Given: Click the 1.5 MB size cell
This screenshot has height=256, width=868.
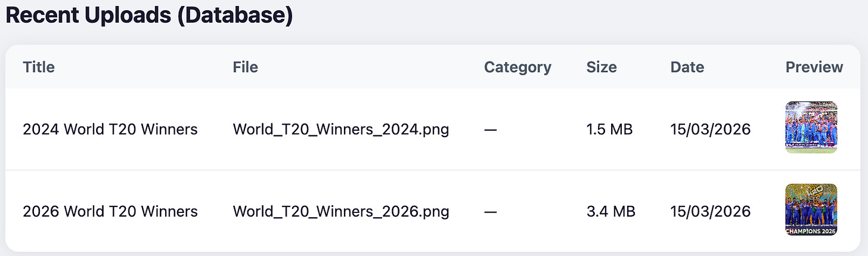Looking at the screenshot, I should [x=610, y=129].
